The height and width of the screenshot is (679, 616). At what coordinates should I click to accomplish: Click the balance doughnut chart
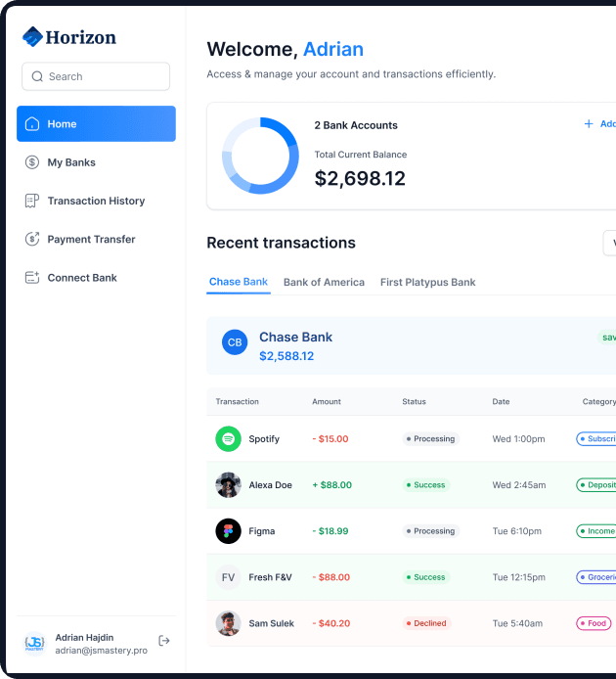pos(260,156)
